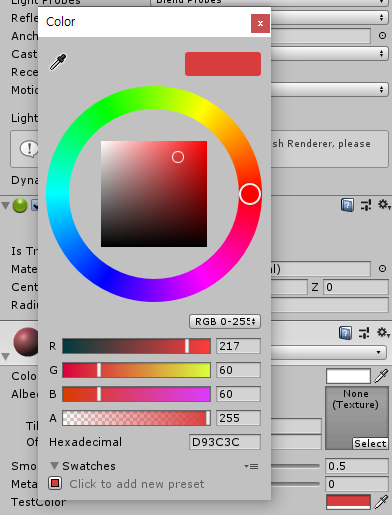
Task: Click the green sphere collider icon
Action: tap(20, 205)
